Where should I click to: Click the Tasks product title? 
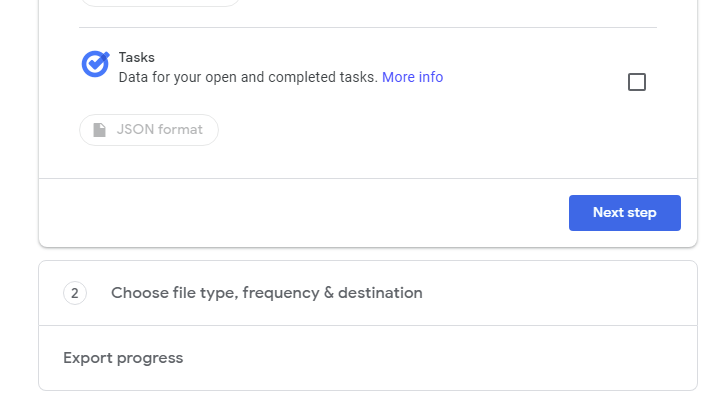click(x=137, y=58)
